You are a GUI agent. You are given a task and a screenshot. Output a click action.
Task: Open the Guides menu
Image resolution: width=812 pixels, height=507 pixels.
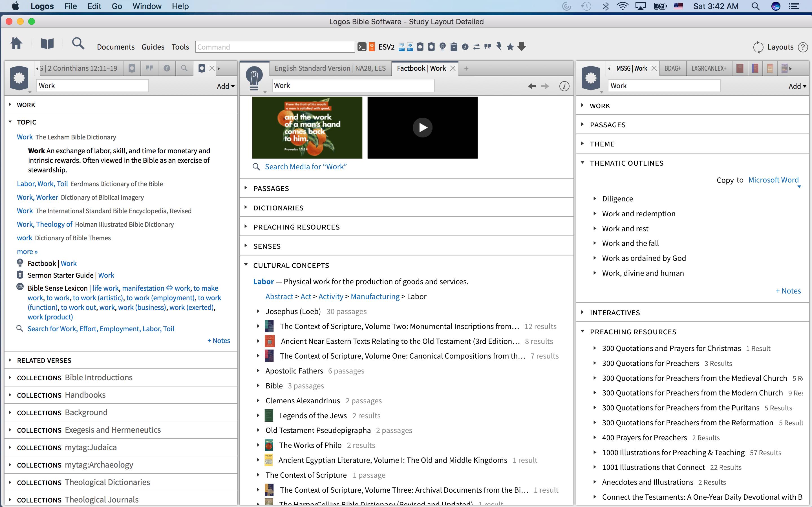pos(153,47)
